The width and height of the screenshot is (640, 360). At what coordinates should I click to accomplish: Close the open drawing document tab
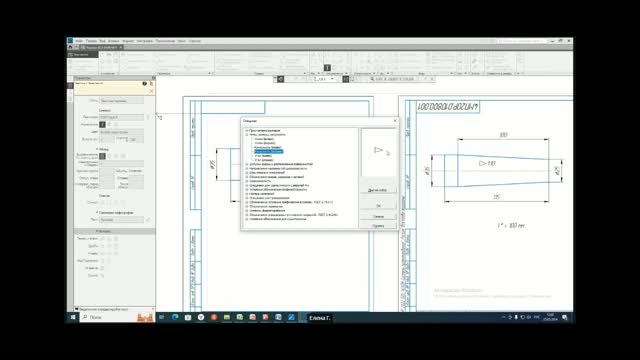pyautogui.click(x=121, y=47)
